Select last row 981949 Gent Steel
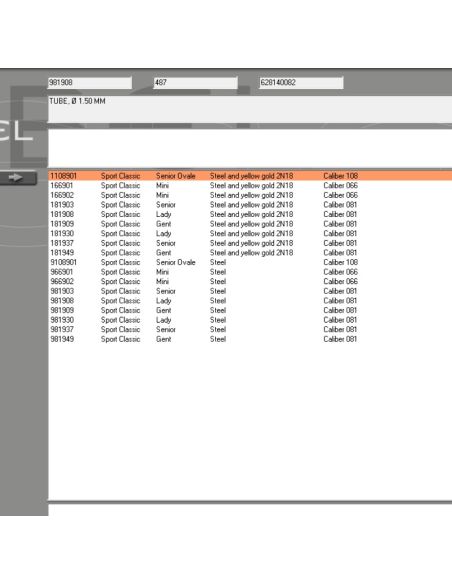Viewport: 452px width, 584px height. pos(250,339)
